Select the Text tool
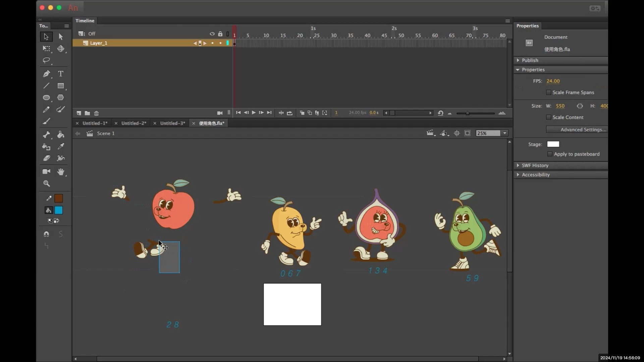644x362 pixels. tap(61, 74)
